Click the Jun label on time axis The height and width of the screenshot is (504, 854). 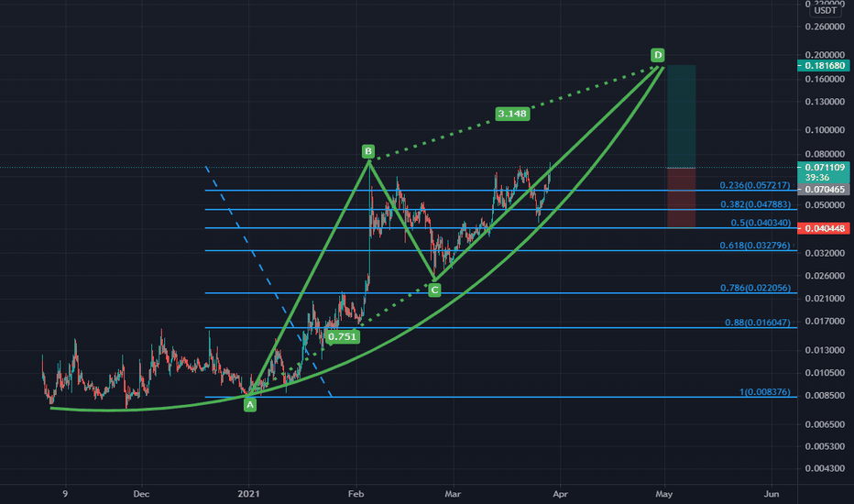click(772, 494)
